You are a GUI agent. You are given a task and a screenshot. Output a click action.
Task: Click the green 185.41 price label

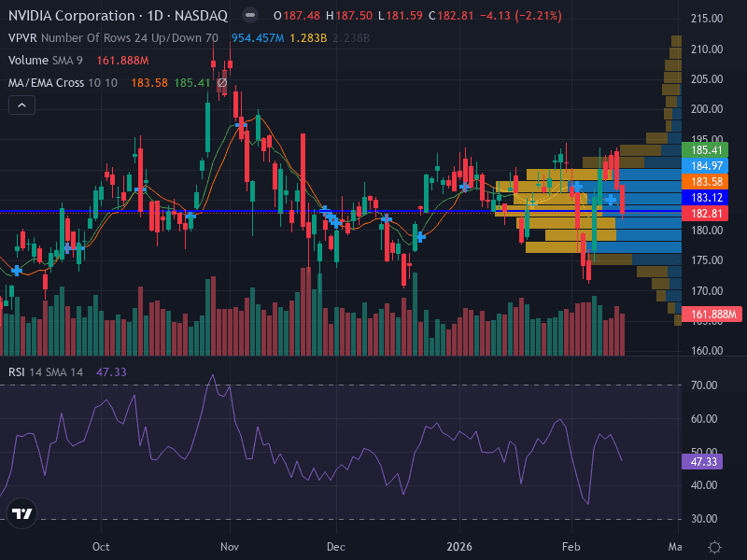click(x=705, y=150)
